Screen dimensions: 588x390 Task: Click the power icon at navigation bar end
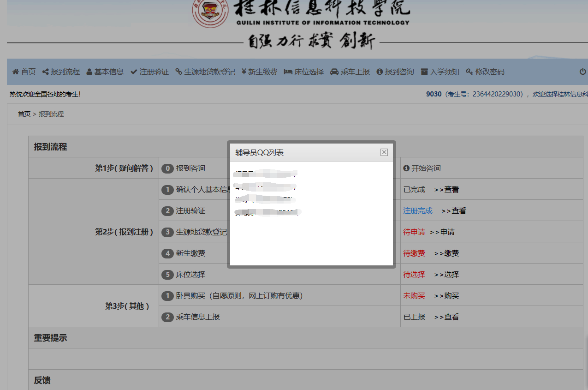coord(583,72)
